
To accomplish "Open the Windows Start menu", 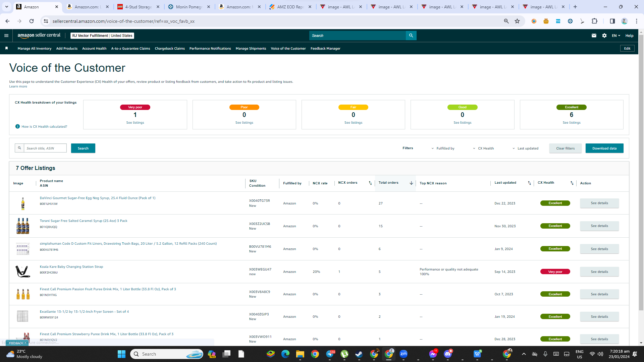I will [x=121, y=354].
